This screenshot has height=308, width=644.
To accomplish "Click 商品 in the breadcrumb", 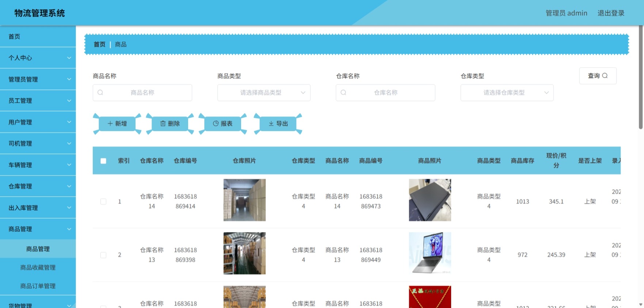I will point(121,45).
